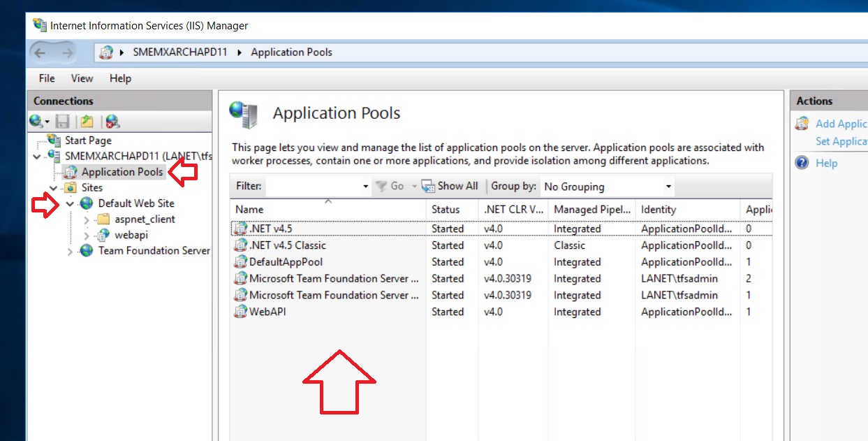The image size is (868, 441).
Task: Click Show All button
Action: point(450,186)
